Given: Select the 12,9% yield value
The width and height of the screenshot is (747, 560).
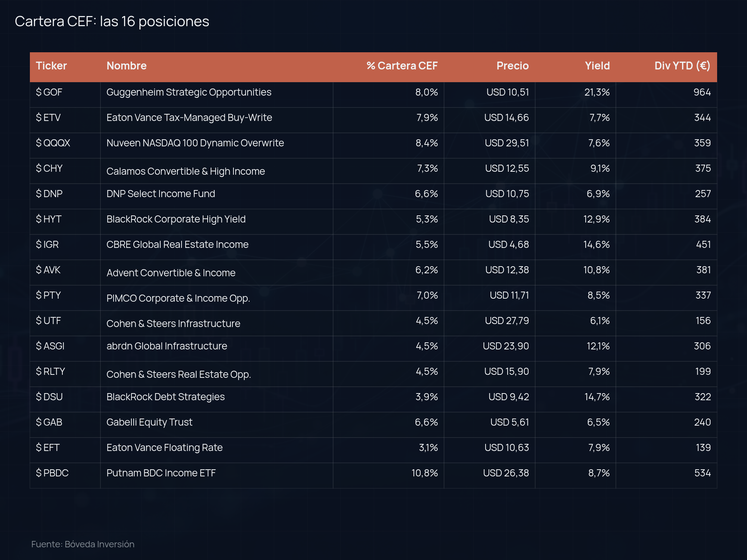Looking at the screenshot, I should click(596, 219).
